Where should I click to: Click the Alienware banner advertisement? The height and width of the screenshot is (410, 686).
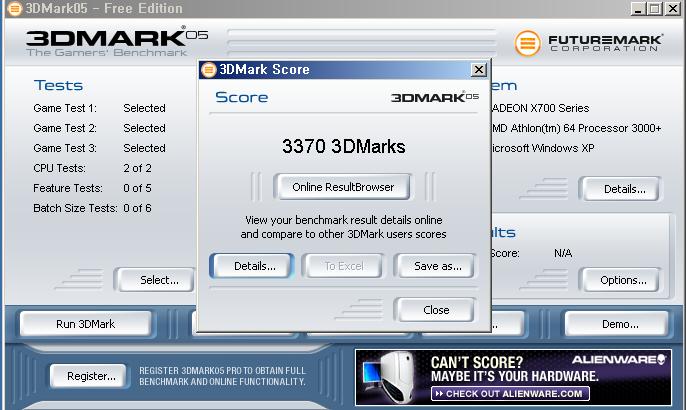(x=513, y=377)
